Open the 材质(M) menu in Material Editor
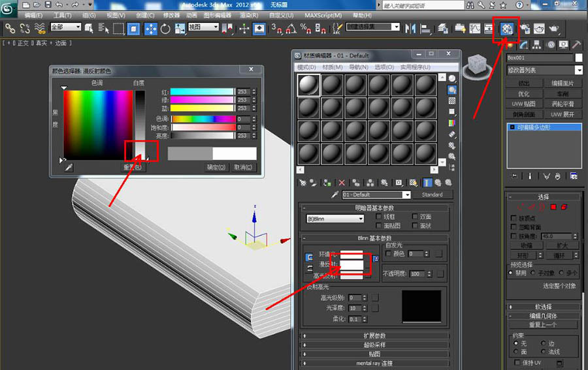Screen dimensions: 588x370 click(333, 67)
